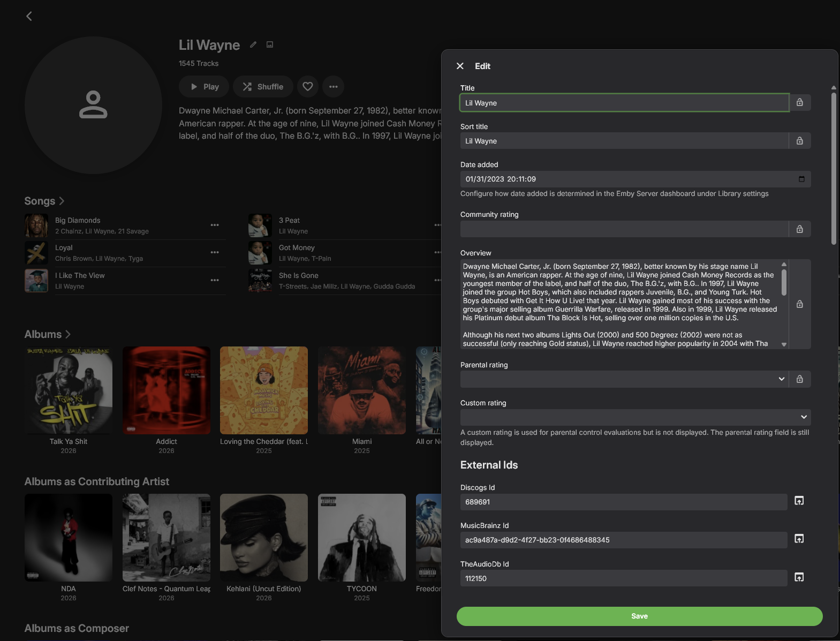The width and height of the screenshot is (840, 641).
Task: Click the artist placeholder avatar image
Action: pyautogui.click(x=93, y=105)
